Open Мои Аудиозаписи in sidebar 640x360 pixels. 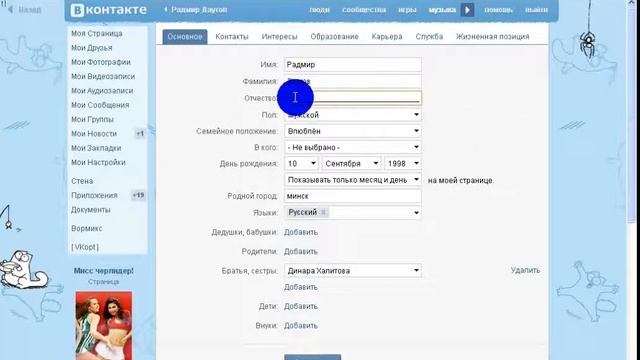[x=102, y=91]
